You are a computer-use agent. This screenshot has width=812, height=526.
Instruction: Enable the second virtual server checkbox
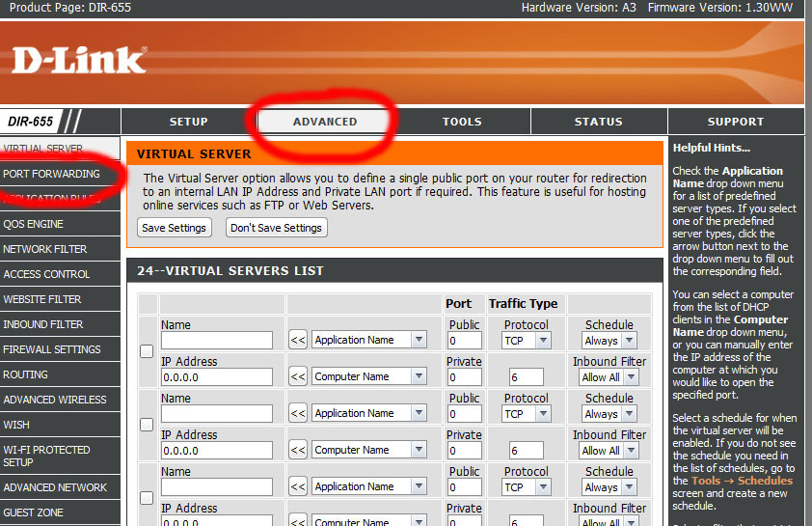point(148,425)
